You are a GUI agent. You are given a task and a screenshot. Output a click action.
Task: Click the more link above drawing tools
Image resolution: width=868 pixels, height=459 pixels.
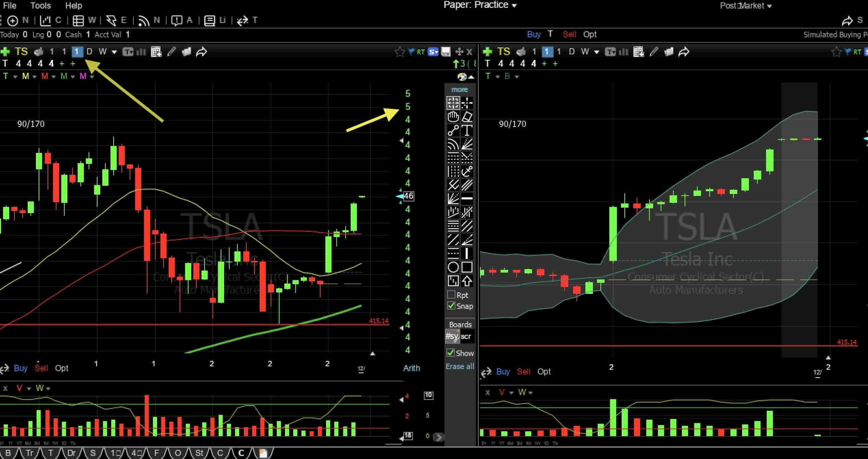point(459,90)
